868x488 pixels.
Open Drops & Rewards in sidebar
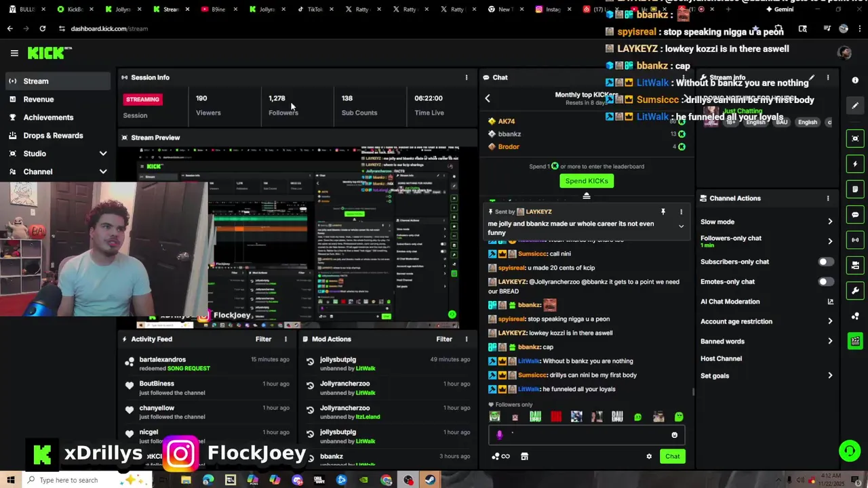(57, 136)
